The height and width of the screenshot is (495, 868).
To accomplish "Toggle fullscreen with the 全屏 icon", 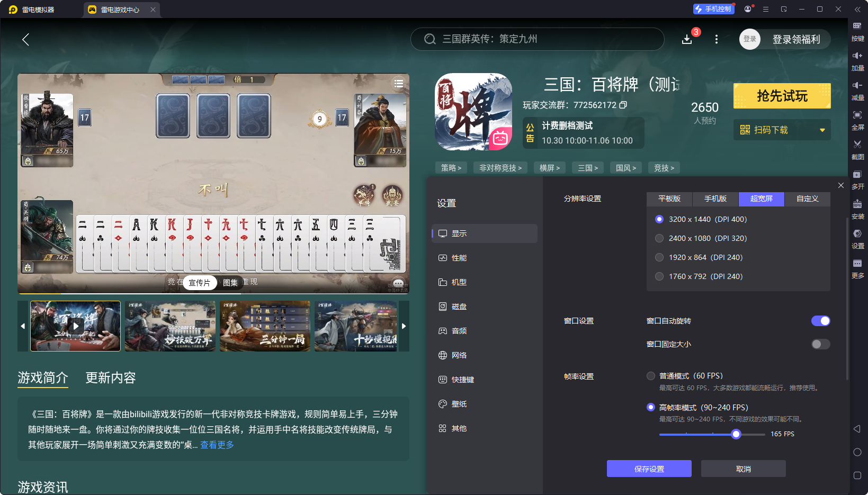I will point(857,120).
